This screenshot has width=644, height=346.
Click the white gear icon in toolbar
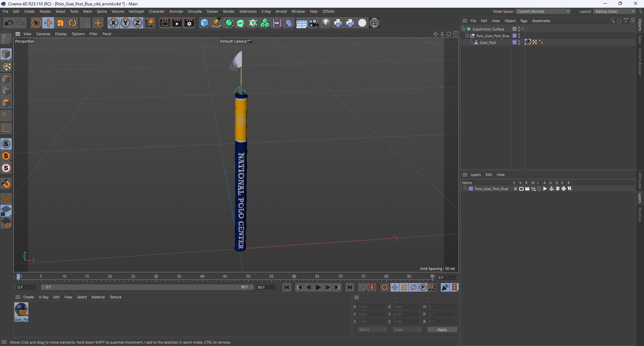(x=362, y=23)
